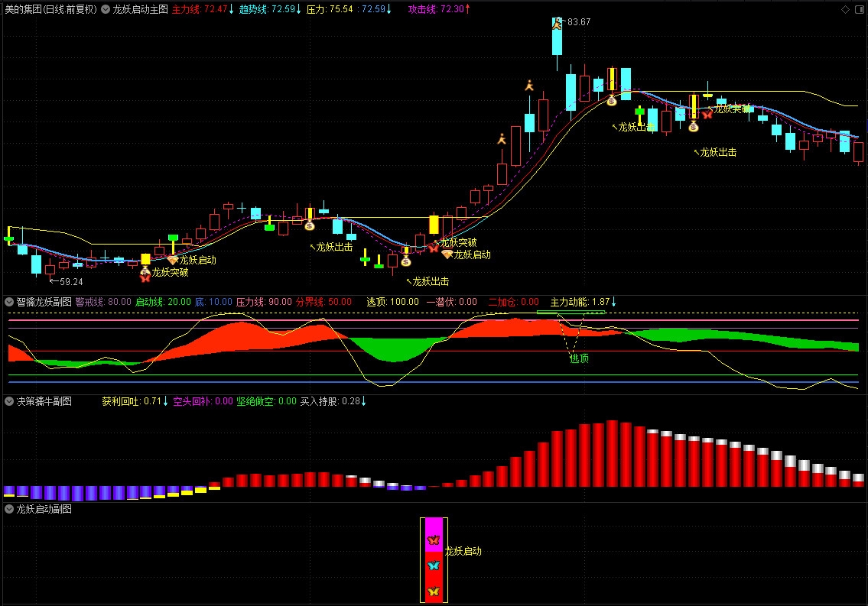Expand the 智擒龙妖副图 panel chevron
868x606 pixels.
(x=9, y=302)
